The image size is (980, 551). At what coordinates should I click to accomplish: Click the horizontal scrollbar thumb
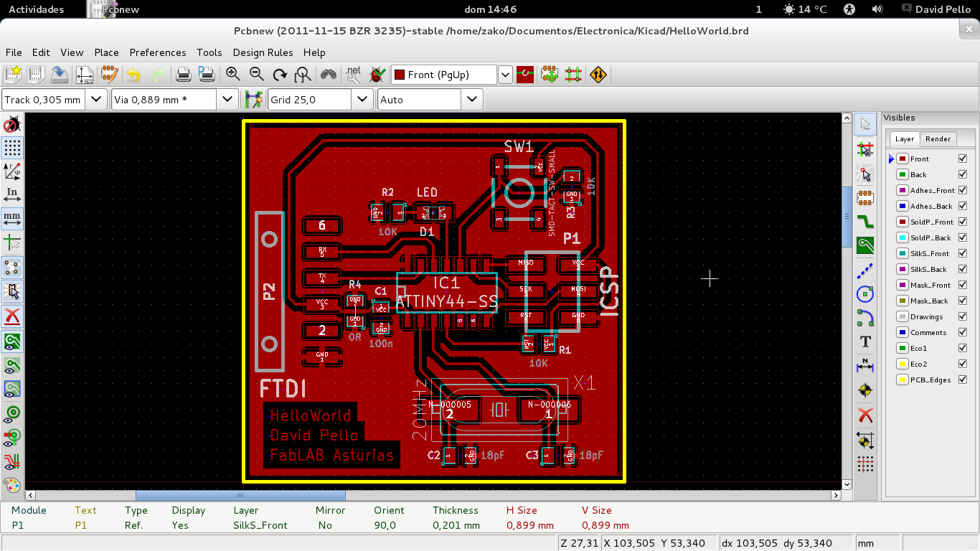pos(240,495)
